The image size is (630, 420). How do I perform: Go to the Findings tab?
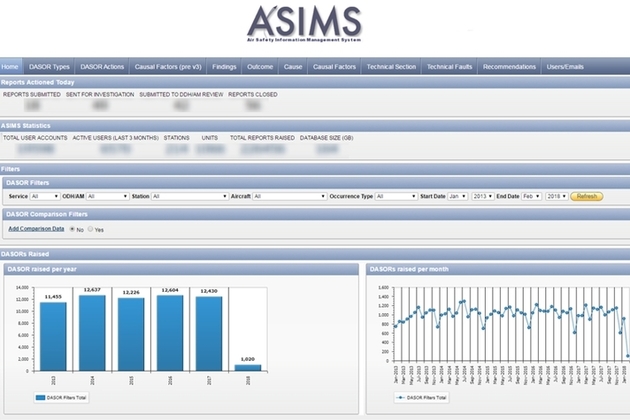click(224, 67)
